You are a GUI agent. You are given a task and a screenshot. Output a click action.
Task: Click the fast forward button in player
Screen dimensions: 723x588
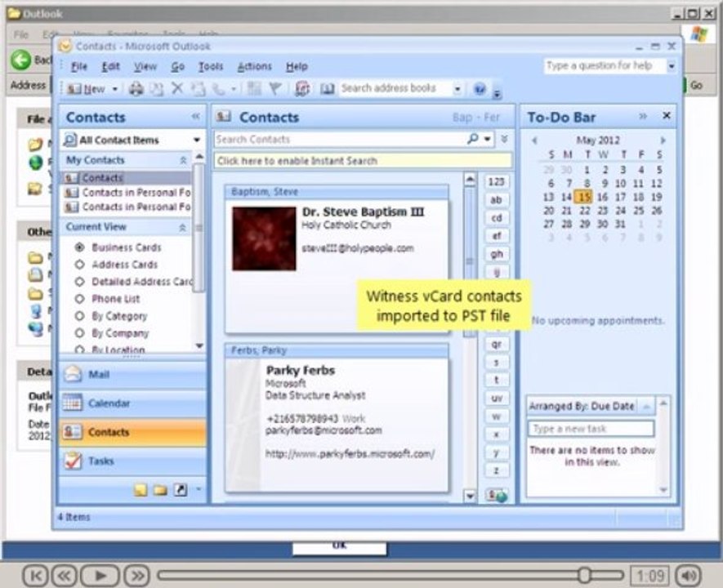137,575
